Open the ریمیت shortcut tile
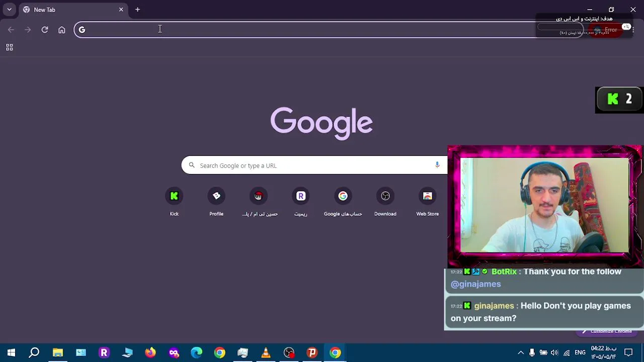 [301, 202]
